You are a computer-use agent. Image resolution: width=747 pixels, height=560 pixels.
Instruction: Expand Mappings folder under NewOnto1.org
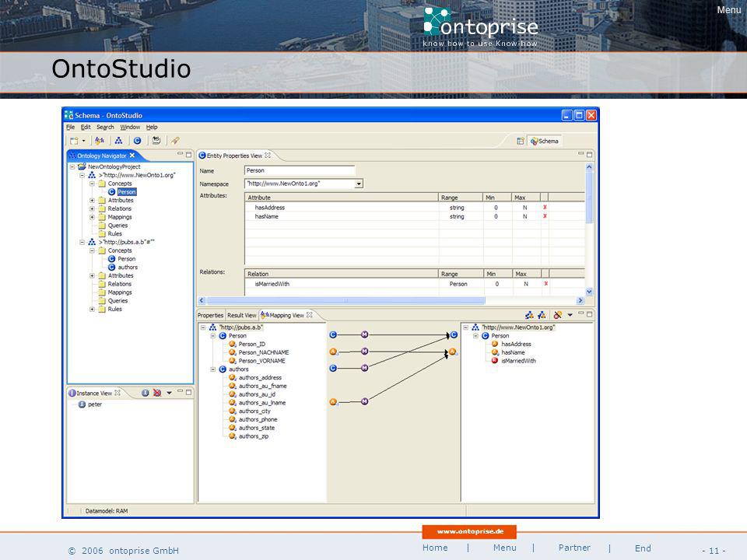click(x=92, y=217)
